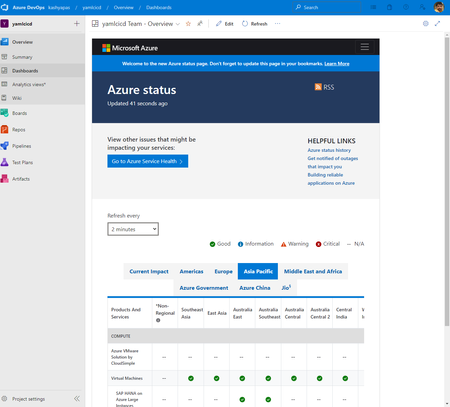Screen dimensions: 450x407
Task: Favorite the dashboard with the star icon
Action: (188, 24)
